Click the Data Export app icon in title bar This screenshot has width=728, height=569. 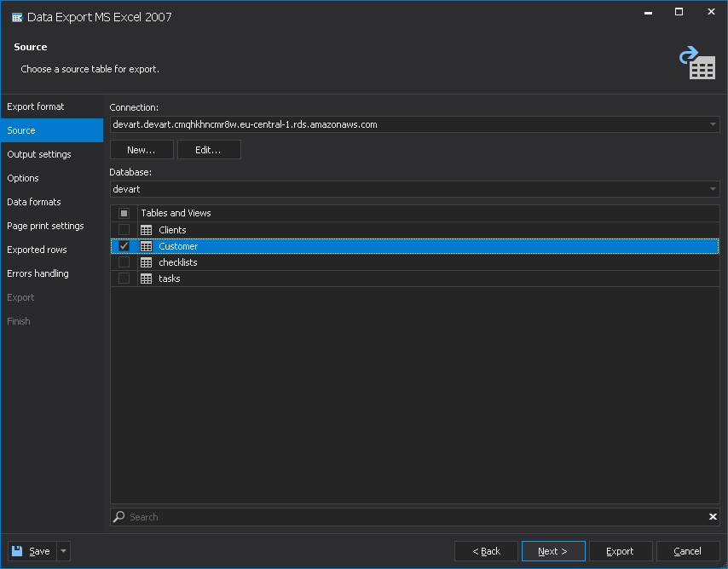pos(17,18)
